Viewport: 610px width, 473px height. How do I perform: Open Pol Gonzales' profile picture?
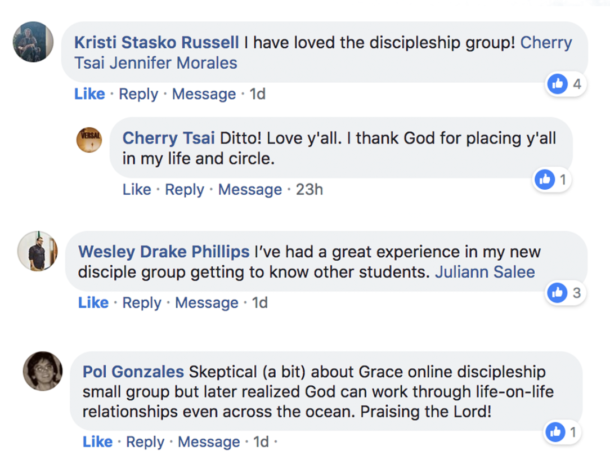click(43, 371)
